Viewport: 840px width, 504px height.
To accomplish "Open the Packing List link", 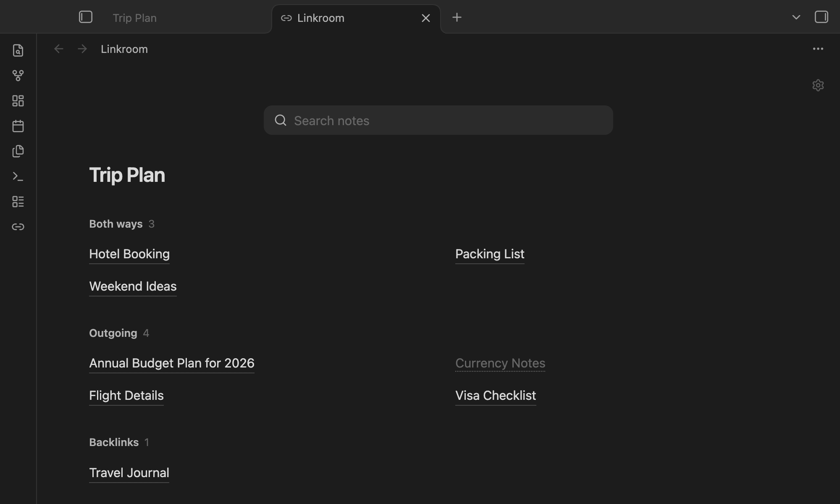I will [x=490, y=254].
